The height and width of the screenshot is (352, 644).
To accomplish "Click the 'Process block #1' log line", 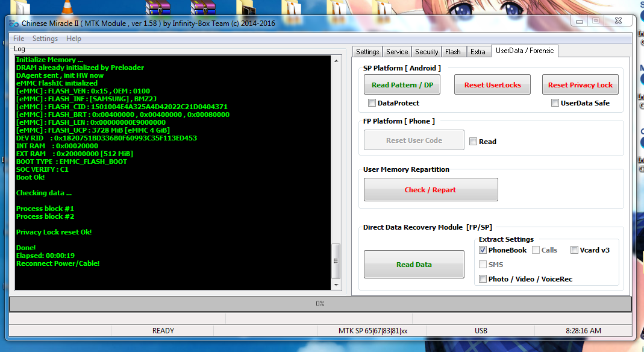I will (45, 209).
